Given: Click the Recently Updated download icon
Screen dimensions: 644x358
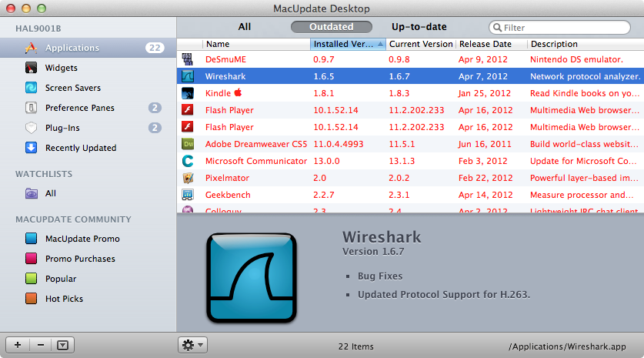Looking at the screenshot, I should click(31, 148).
